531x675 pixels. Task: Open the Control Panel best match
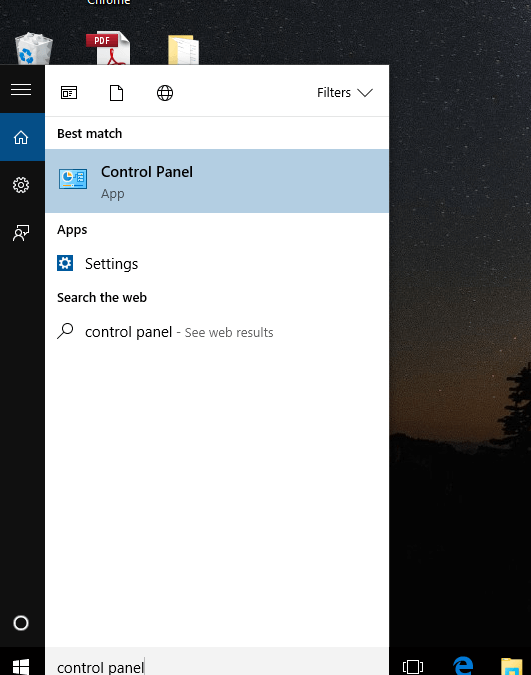pyautogui.click(x=217, y=181)
